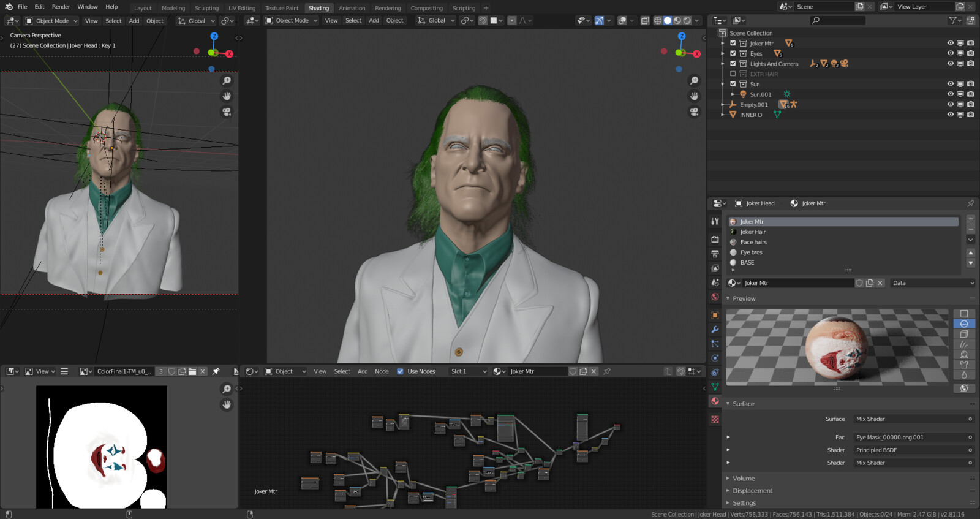The height and width of the screenshot is (519, 980).
Task: Open the Output properties printer tab
Action: 715,254
